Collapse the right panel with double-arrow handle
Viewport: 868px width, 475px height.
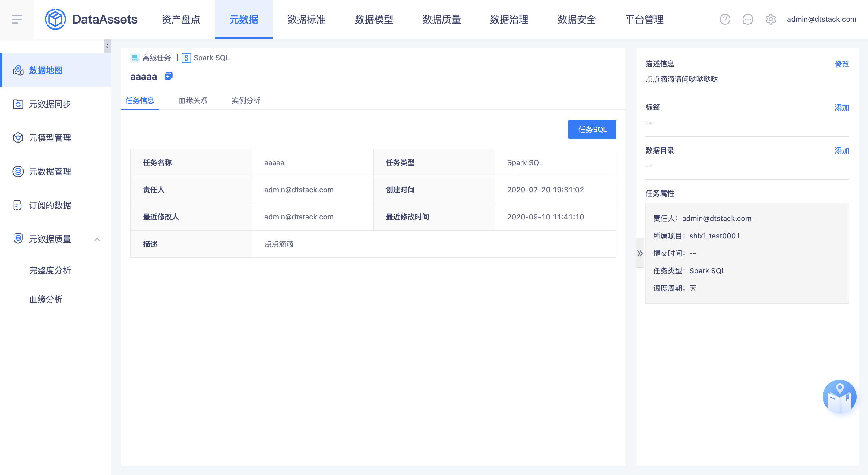click(640, 253)
